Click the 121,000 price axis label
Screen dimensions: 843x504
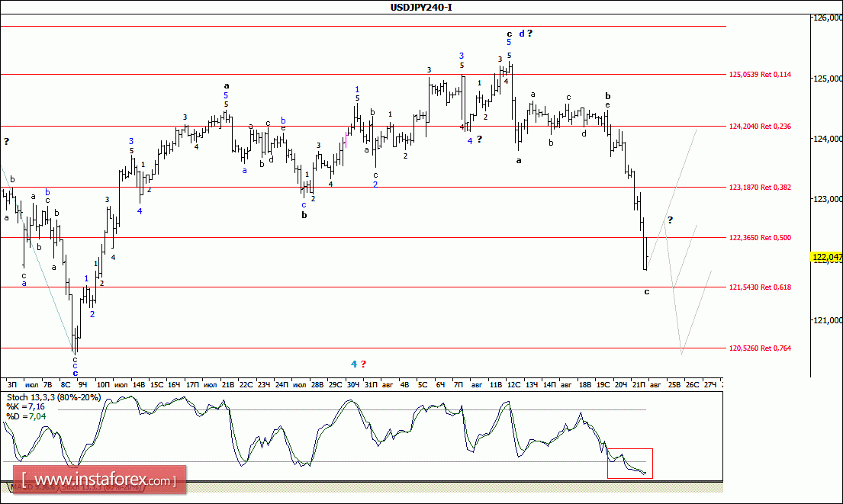pos(827,320)
